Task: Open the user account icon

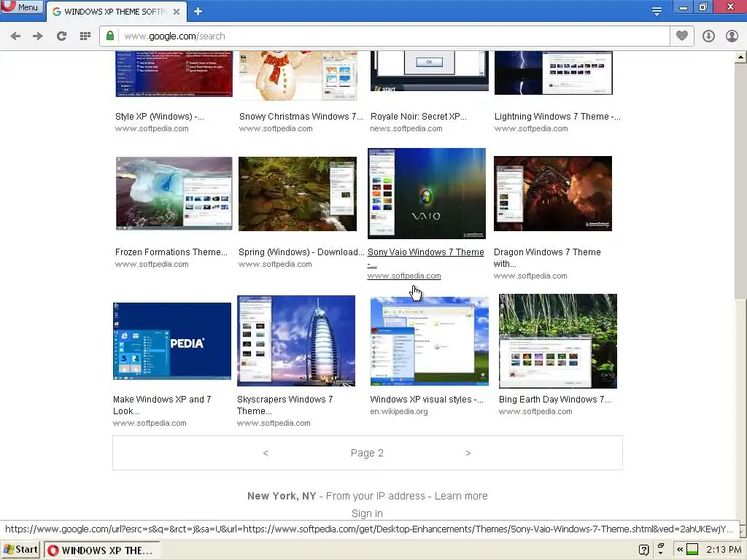Action: click(732, 36)
